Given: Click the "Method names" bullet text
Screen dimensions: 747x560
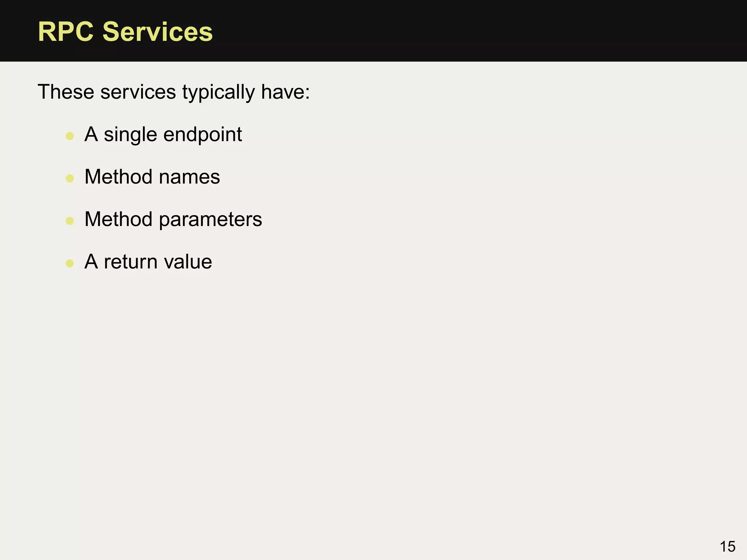Looking at the screenshot, I should tap(152, 177).
